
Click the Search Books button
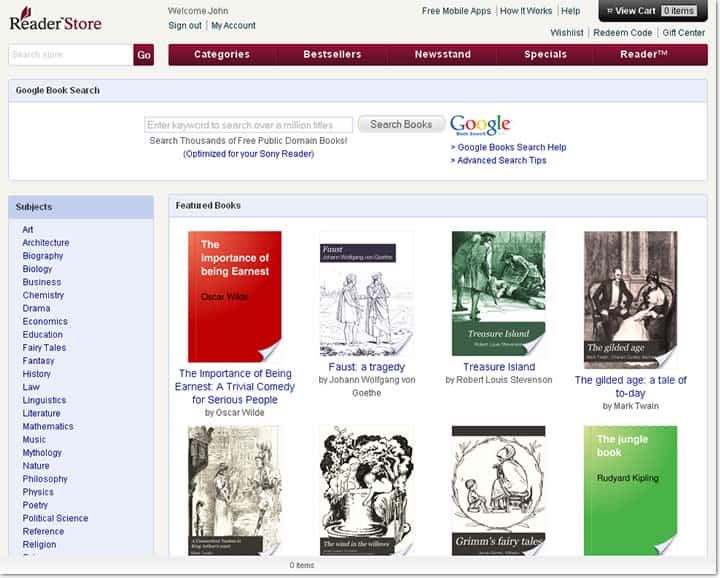[x=401, y=124]
